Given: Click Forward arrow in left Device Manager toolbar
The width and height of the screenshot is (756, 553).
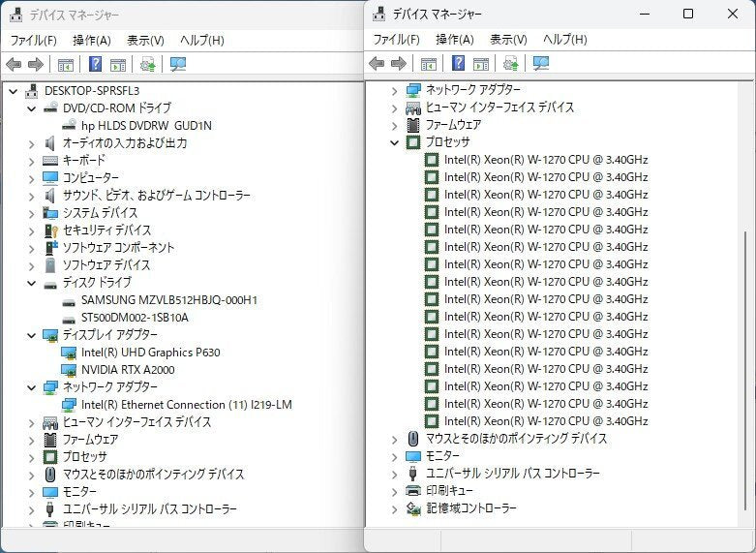Looking at the screenshot, I should tap(36, 64).
